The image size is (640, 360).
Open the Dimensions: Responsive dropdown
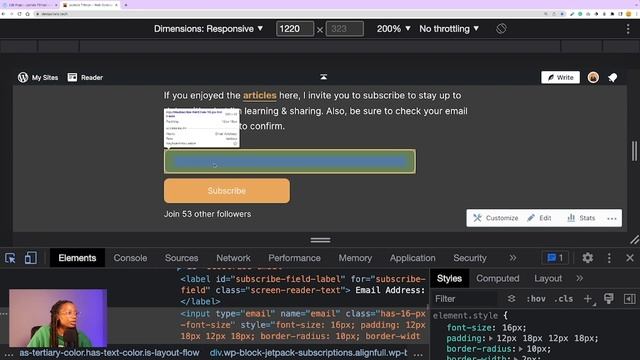209,29
